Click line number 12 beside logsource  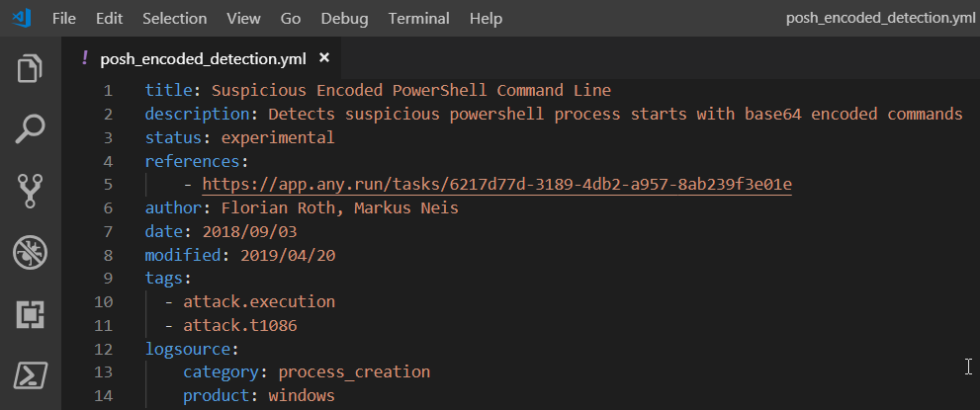(x=104, y=349)
